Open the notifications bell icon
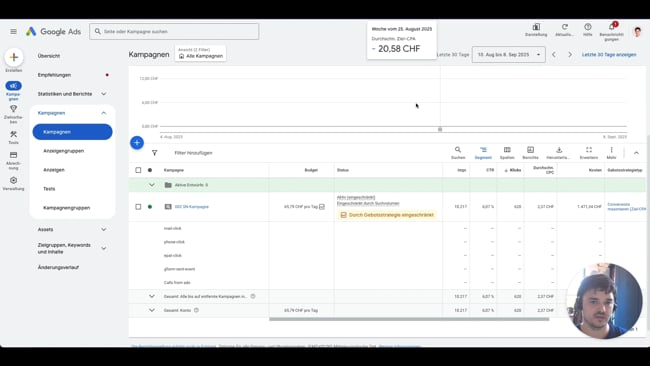The height and width of the screenshot is (366, 650). click(611, 27)
